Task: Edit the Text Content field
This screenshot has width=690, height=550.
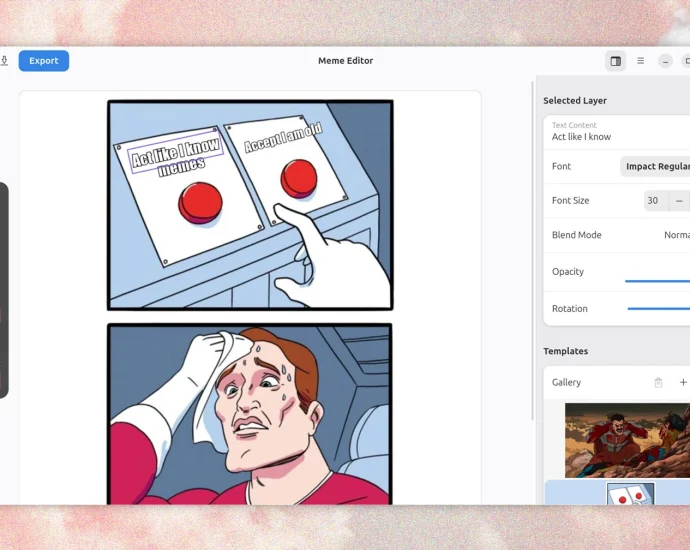Action: (617, 132)
